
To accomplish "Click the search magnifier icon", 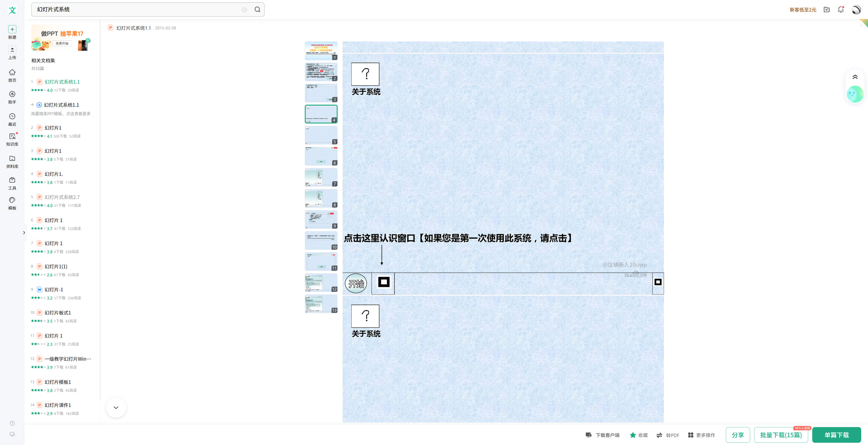I will click(257, 9).
